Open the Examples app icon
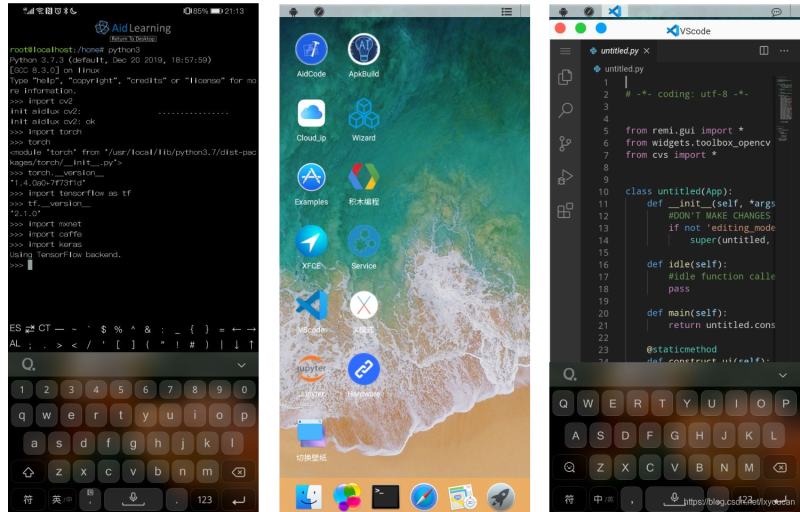The height and width of the screenshot is (512, 800). coord(311,177)
